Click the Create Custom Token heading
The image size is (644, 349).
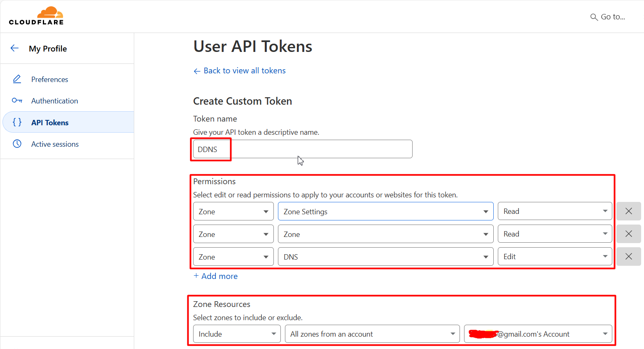point(243,101)
